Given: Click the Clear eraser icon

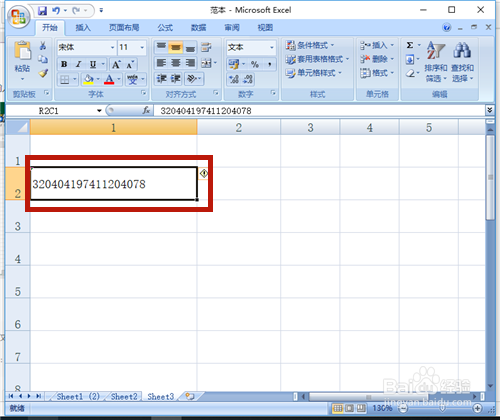Looking at the screenshot, I should 410,73.
